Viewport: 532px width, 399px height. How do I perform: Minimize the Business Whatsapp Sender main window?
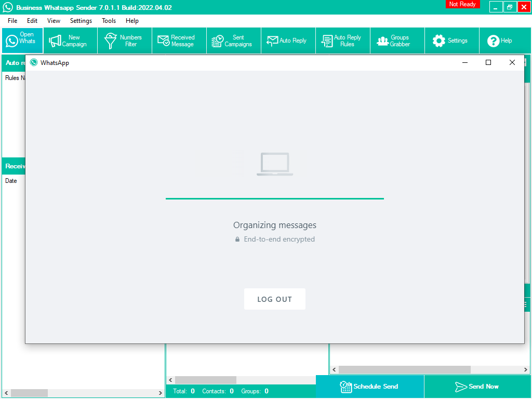pyautogui.click(x=495, y=7)
